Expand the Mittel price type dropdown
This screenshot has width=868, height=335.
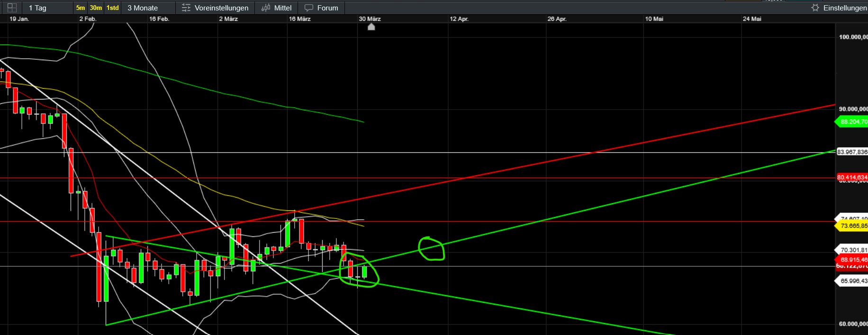click(x=283, y=8)
